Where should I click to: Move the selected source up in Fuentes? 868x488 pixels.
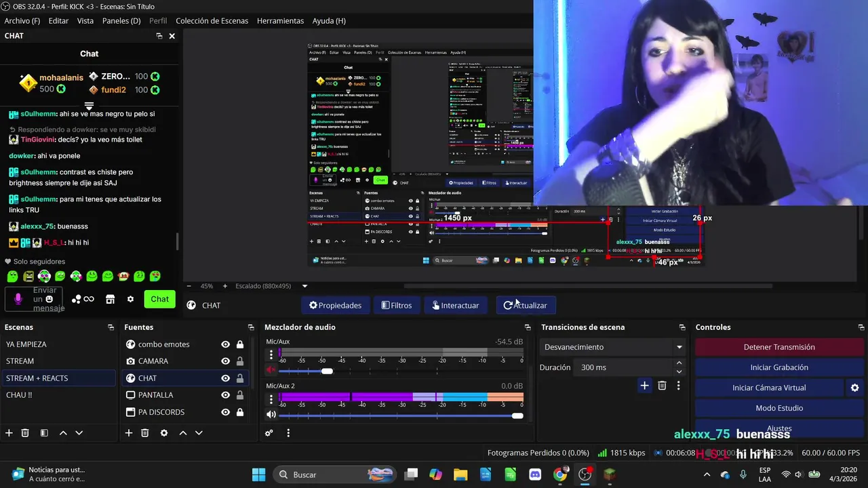[x=182, y=433]
